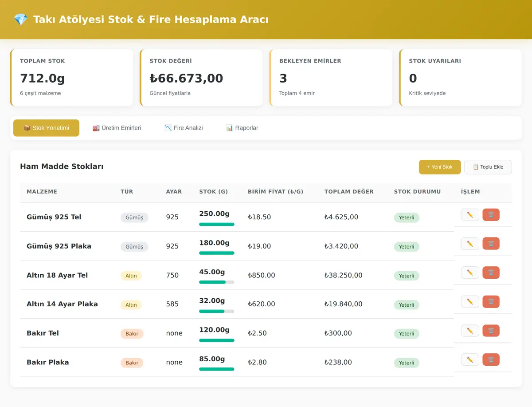Edit the Gümüş 925 Plaka row
The width and height of the screenshot is (532, 407).
pyautogui.click(x=470, y=244)
